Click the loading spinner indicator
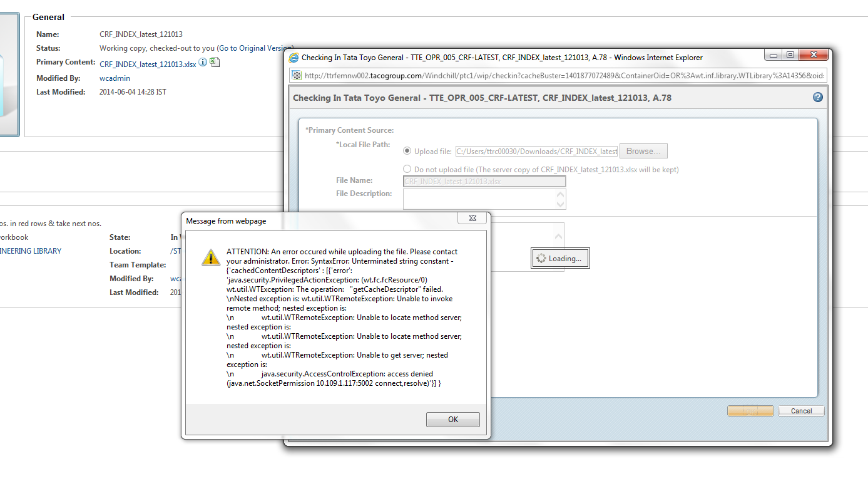Viewport: 868px width, 481px height. pyautogui.click(x=541, y=258)
